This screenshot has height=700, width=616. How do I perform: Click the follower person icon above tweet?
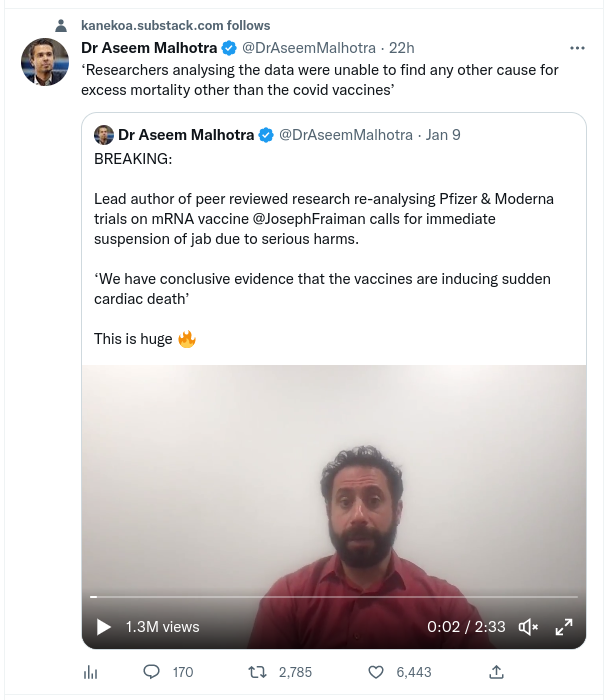(x=63, y=25)
